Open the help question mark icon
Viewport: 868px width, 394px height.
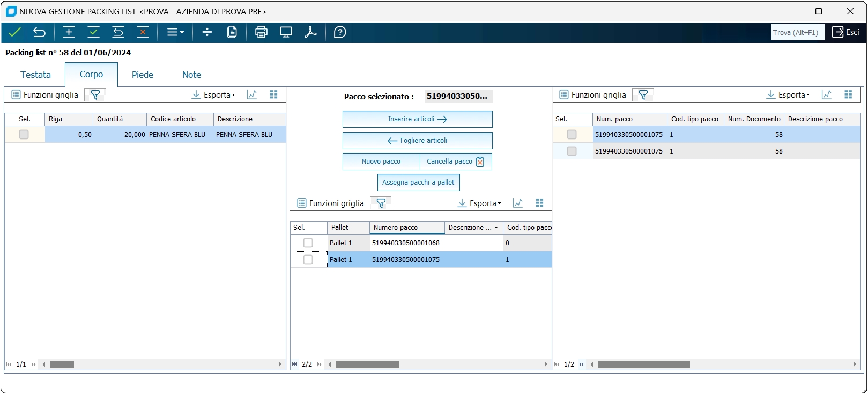click(340, 32)
